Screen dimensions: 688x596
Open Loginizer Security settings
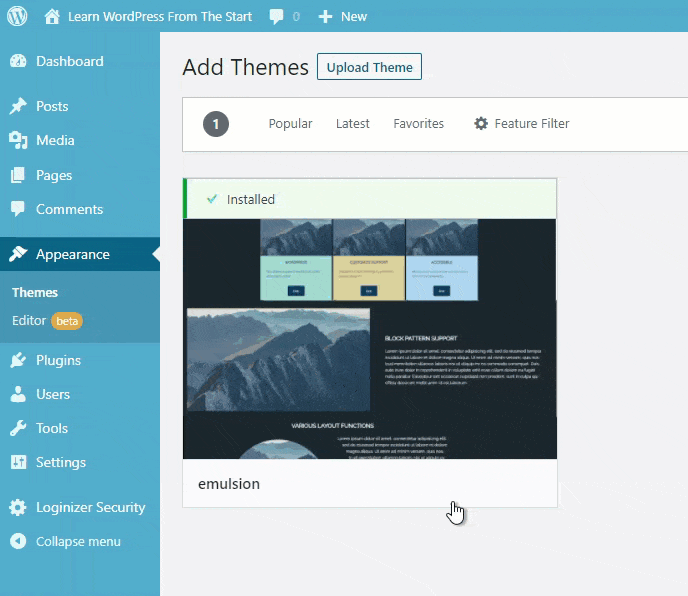[x=80, y=507]
